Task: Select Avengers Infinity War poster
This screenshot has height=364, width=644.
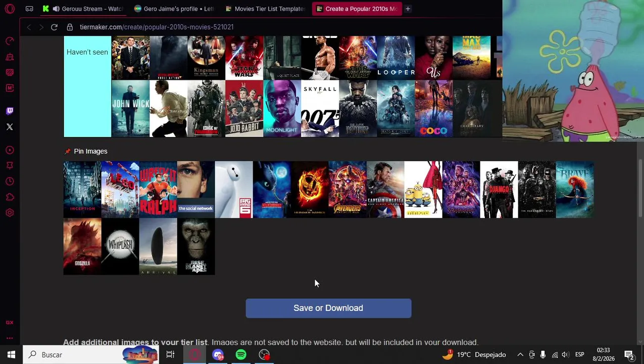Action: pos(348,190)
